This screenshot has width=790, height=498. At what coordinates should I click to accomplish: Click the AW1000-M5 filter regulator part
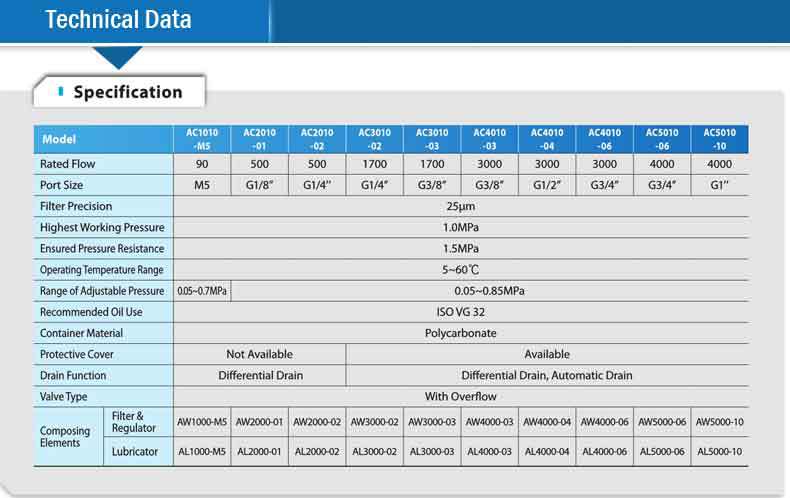(201, 423)
